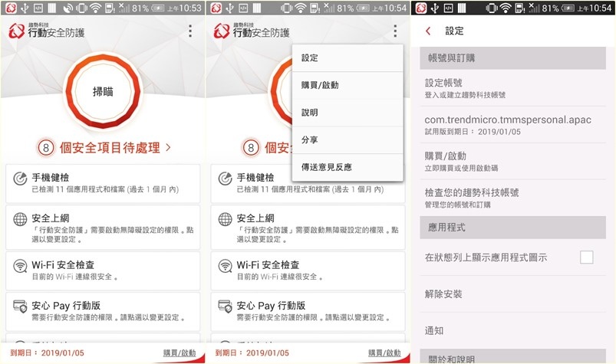Select 傳送意見反應 from the popup menu

348,168
